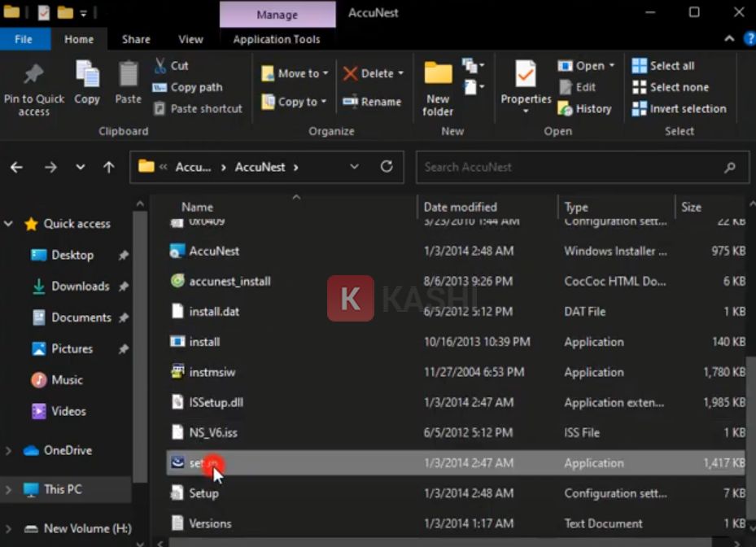Open the Delete dropdown arrow
This screenshot has height=547, width=756.
400,73
